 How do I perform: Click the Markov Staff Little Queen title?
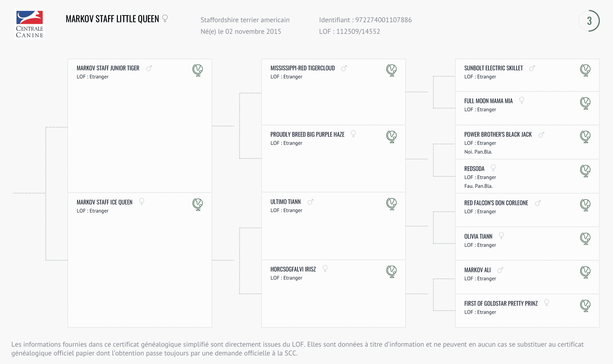(112, 19)
